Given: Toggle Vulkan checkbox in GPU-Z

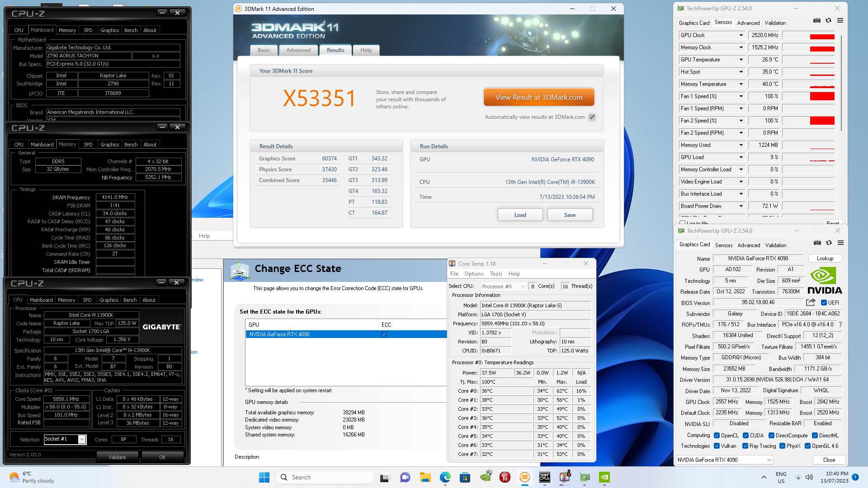Looking at the screenshot, I should (717, 446).
